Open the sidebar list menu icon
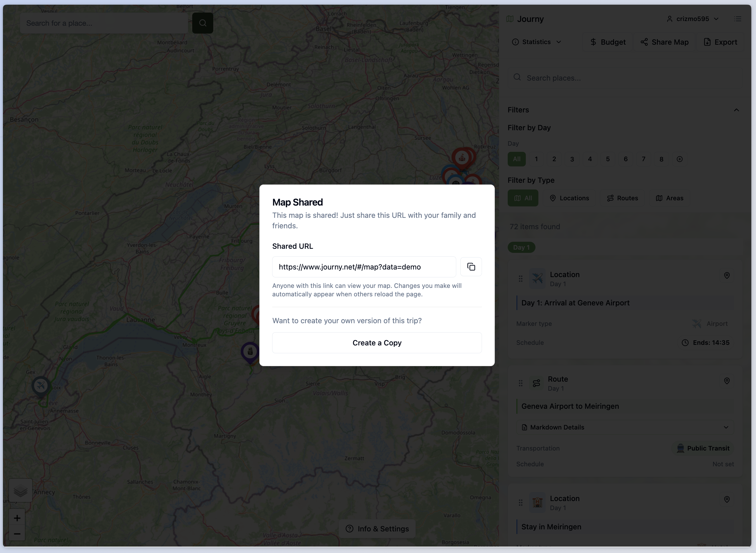Image resolution: width=756 pixels, height=553 pixels. 738,19
